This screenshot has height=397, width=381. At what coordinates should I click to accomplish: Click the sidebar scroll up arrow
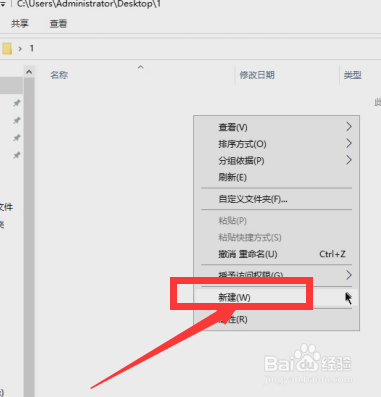coord(29,72)
